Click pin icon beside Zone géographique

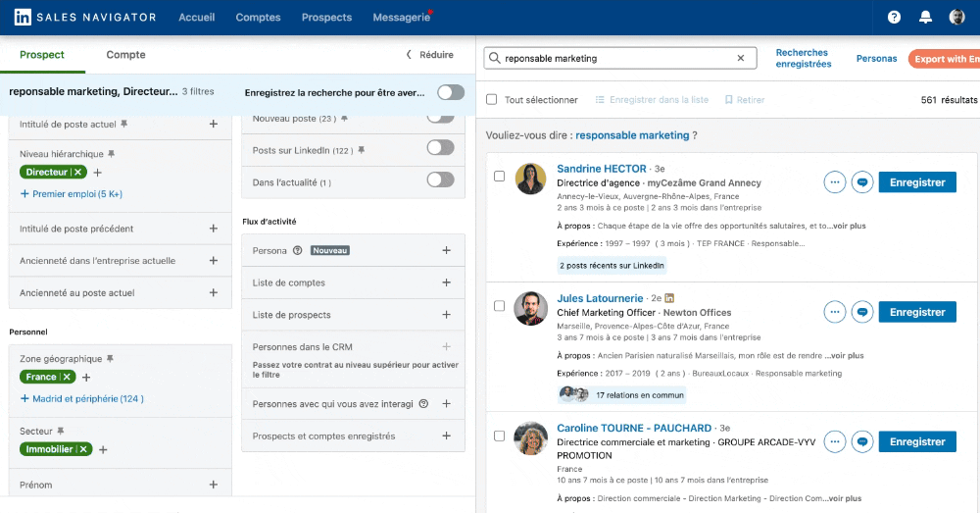tap(110, 358)
